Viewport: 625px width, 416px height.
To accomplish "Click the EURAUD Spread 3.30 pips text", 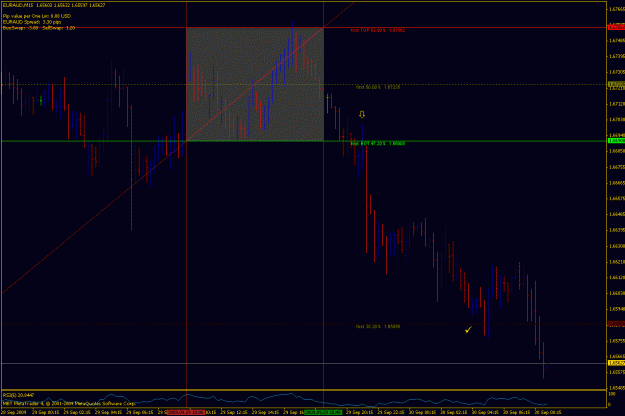I will (x=32, y=22).
